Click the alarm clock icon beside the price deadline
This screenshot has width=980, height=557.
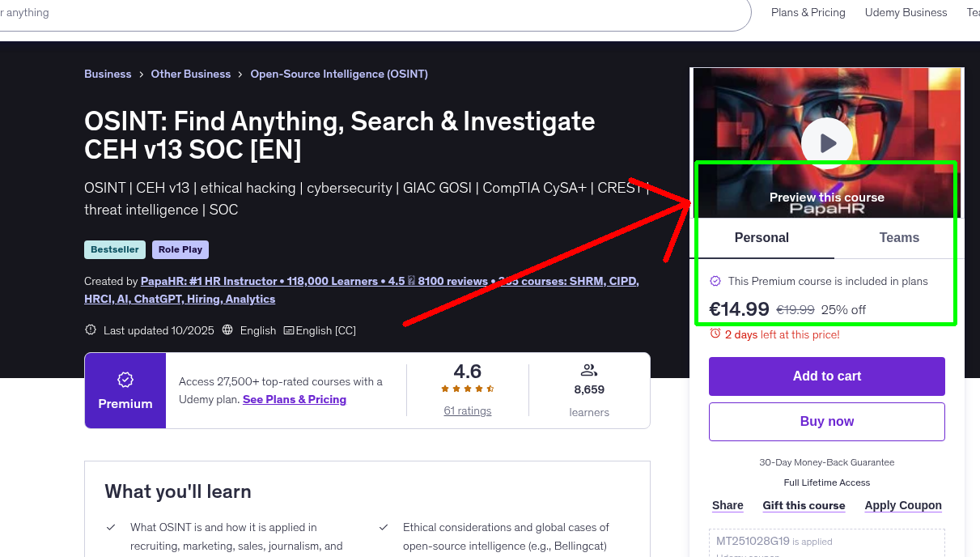tap(715, 333)
